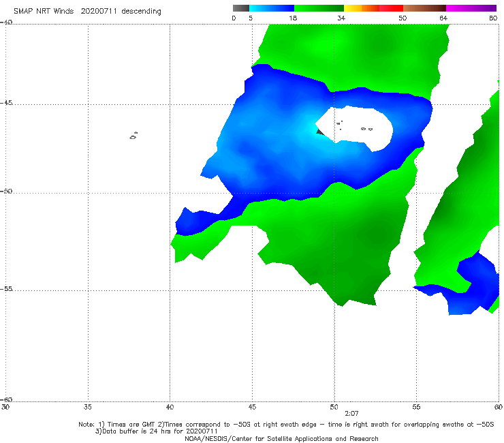Click the island outlines inside the white gap

(354, 126)
